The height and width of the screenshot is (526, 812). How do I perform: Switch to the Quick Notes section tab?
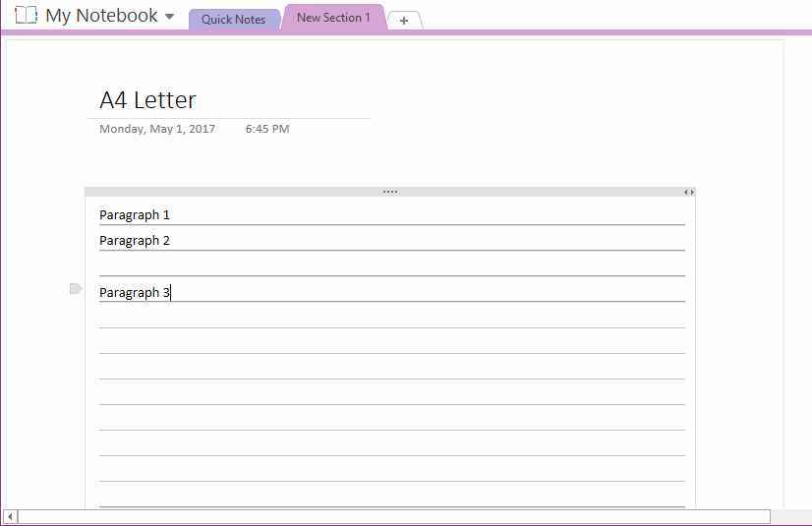[x=234, y=19]
